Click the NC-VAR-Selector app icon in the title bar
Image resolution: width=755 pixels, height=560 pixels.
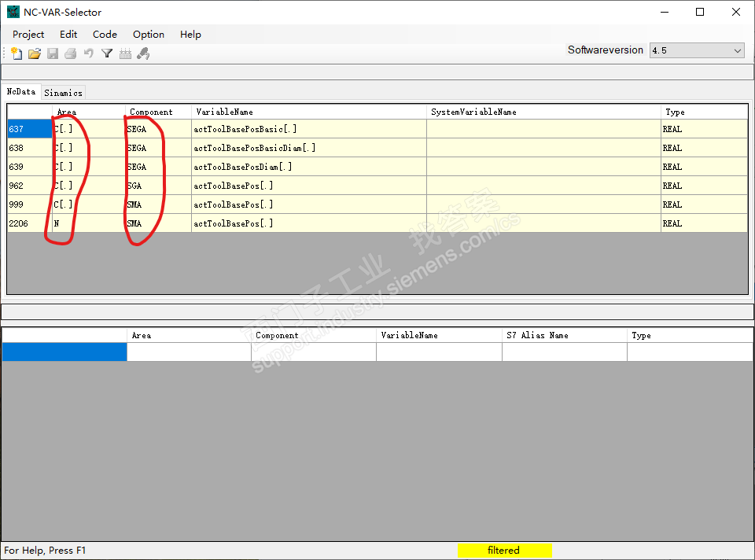13,12
